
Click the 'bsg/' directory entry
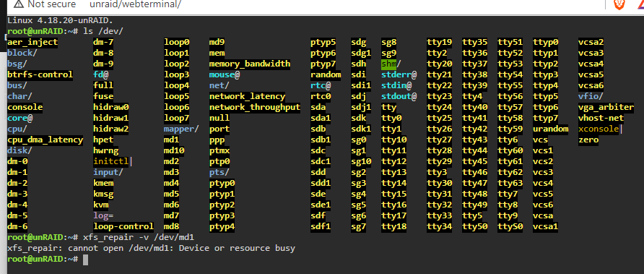pos(17,64)
